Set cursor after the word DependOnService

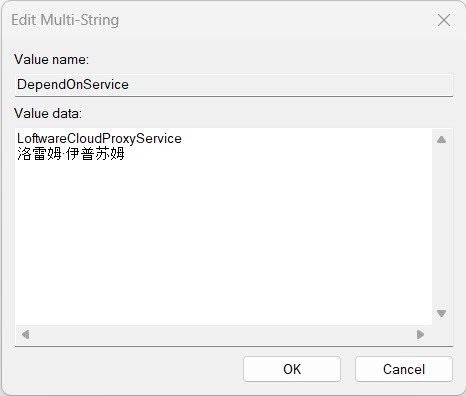click(x=129, y=85)
